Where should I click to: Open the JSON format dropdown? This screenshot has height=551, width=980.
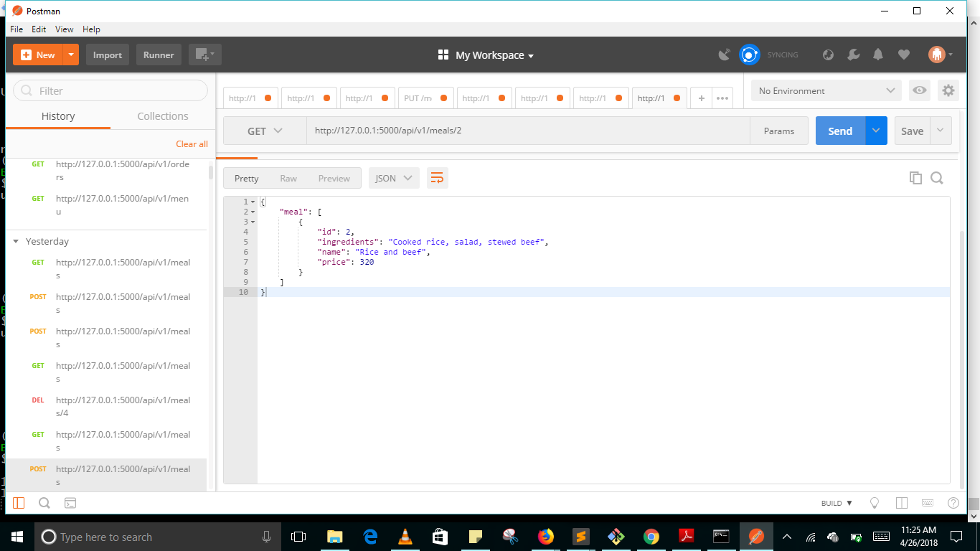coord(394,178)
